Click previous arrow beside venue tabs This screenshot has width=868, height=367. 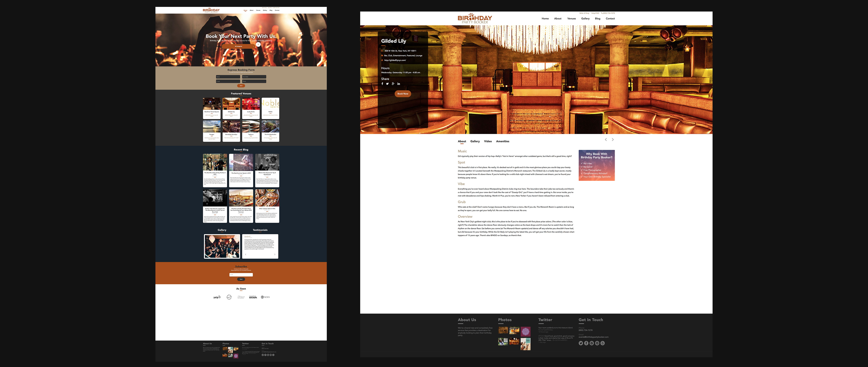point(606,140)
